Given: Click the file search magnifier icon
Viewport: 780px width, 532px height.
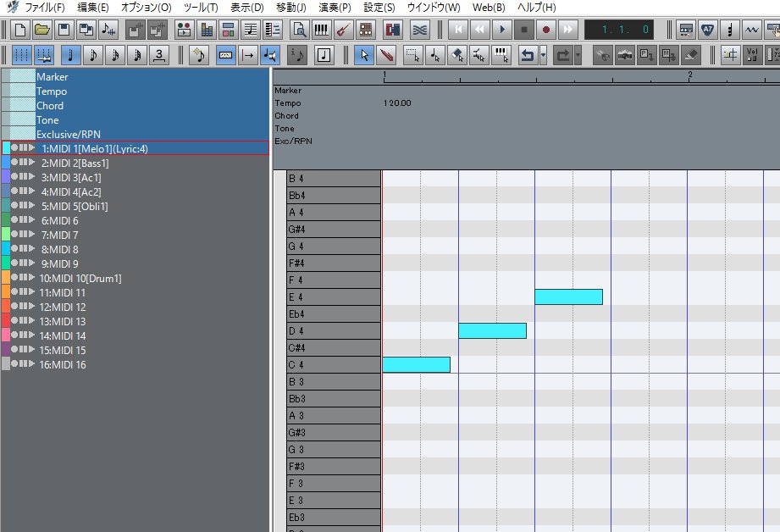Looking at the screenshot, I should pyautogui.click(x=300, y=30).
